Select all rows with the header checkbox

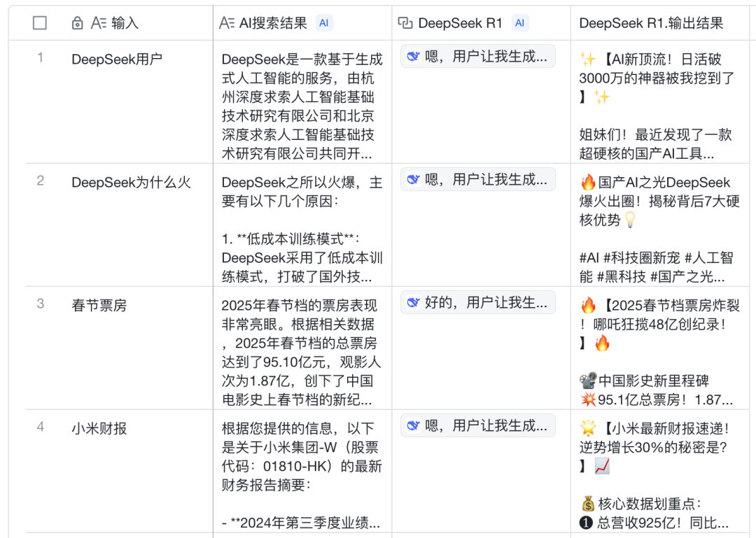coord(40,22)
